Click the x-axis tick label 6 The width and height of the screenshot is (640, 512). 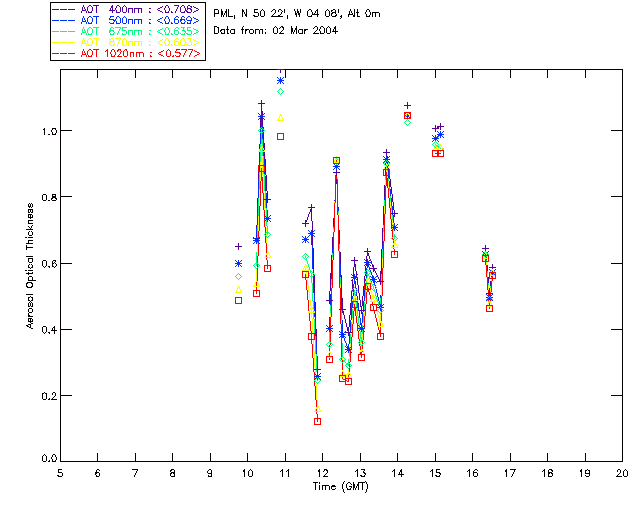tap(98, 473)
